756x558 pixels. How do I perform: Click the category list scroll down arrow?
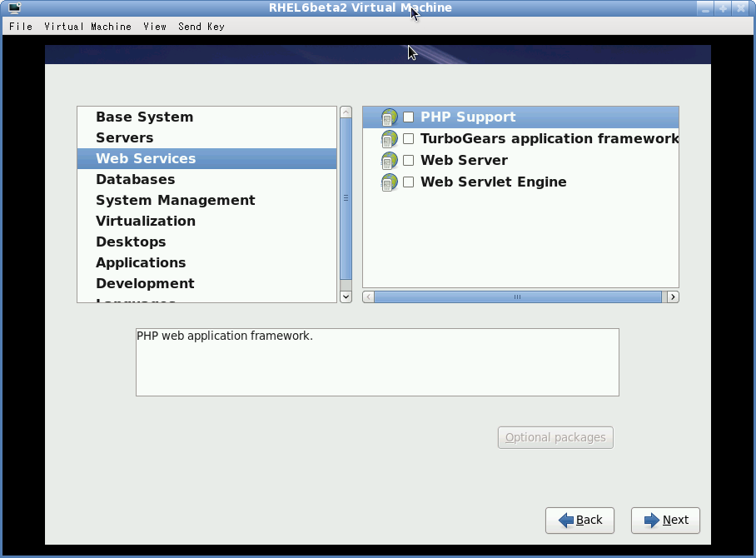[x=346, y=296]
